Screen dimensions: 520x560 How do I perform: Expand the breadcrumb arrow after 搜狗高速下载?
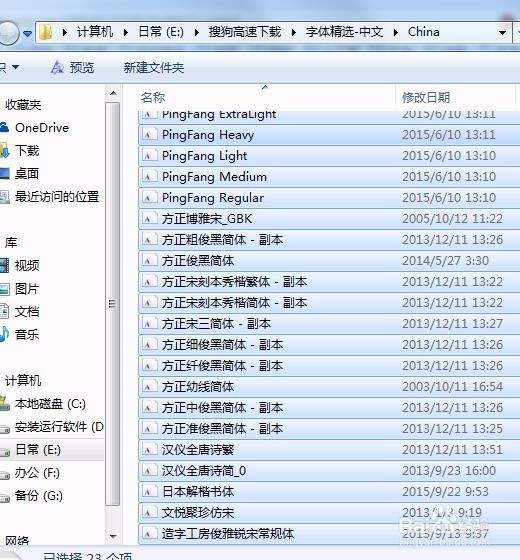[x=294, y=32]
